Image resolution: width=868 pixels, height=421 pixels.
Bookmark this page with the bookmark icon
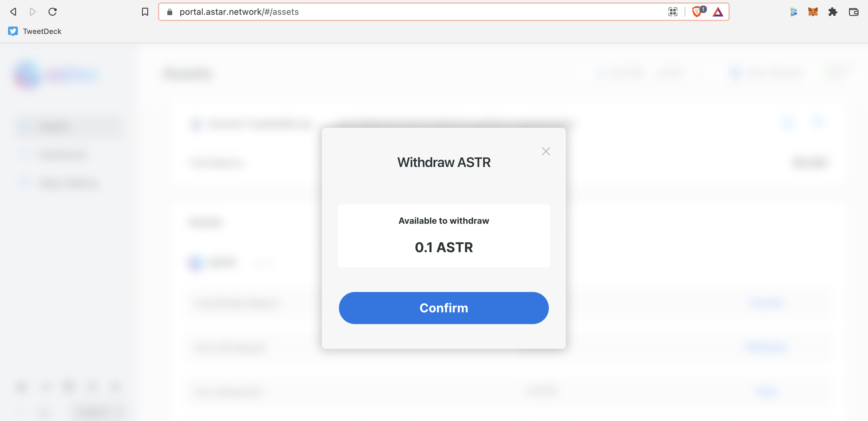click(x=145, y=12)
